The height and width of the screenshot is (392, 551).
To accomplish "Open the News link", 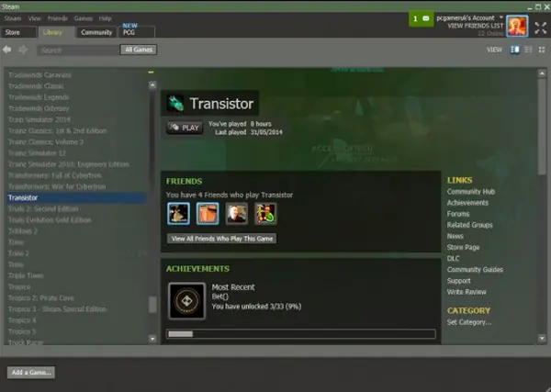I will coord(455,236).
